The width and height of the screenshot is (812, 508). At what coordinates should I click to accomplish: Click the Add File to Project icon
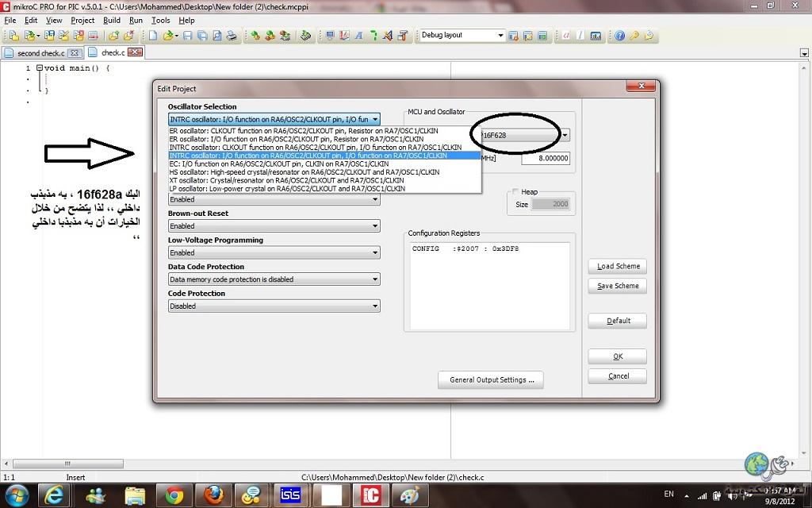point(113,35)
